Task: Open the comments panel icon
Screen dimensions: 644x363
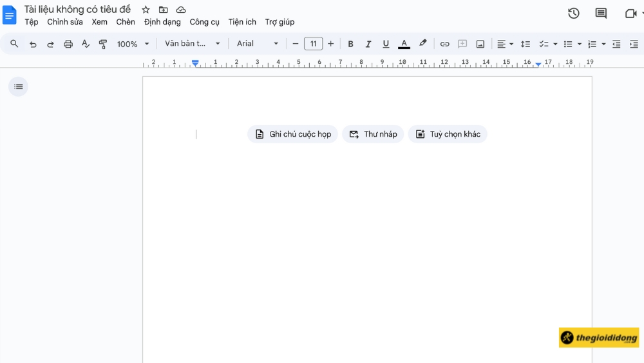Action: [601, 14]
